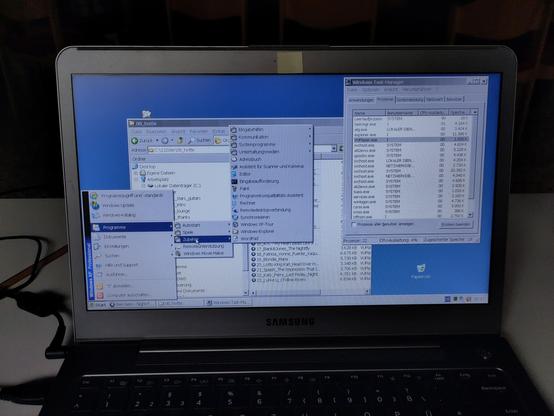
Task: Expand the Autostart submenu
Action: (x=203, y=225)
